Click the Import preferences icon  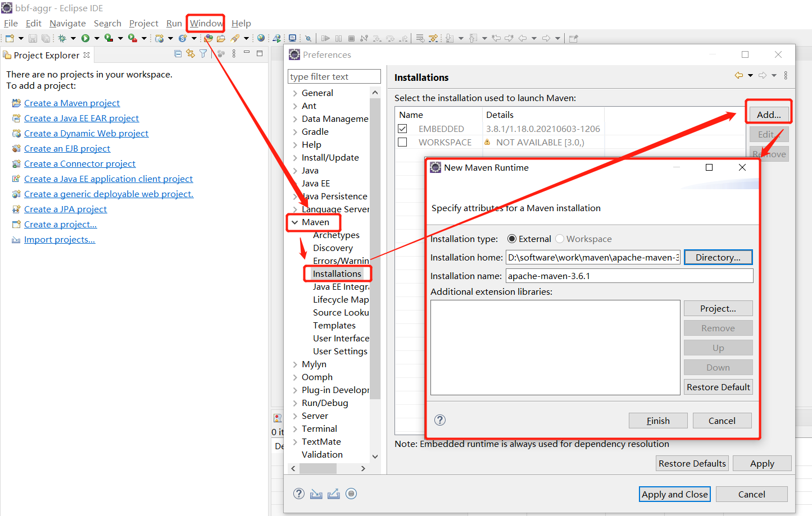click(x=316, y=494)
